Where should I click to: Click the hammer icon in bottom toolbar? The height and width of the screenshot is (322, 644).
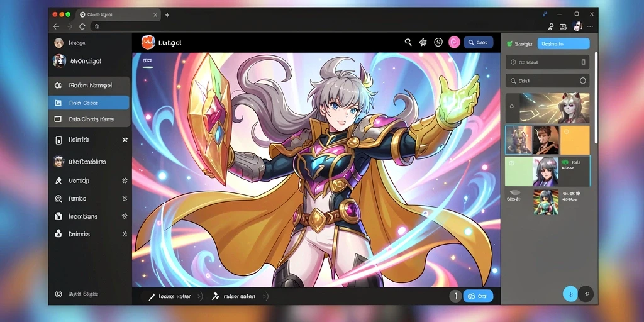click(215, 296)
